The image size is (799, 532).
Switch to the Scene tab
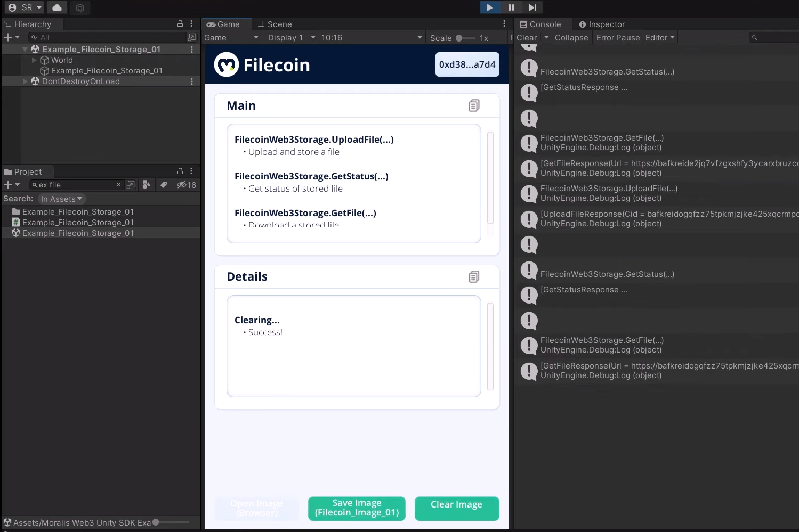coord(275,24)
